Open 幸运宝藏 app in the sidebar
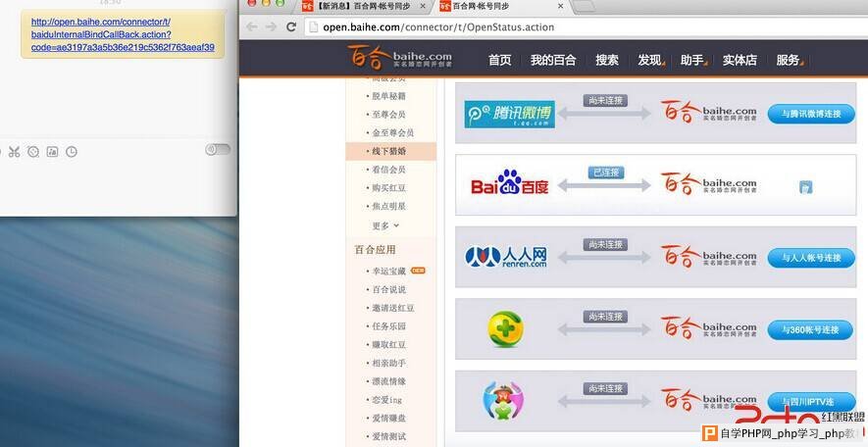This screenshot has width=868, height=447. click(388, 272)
